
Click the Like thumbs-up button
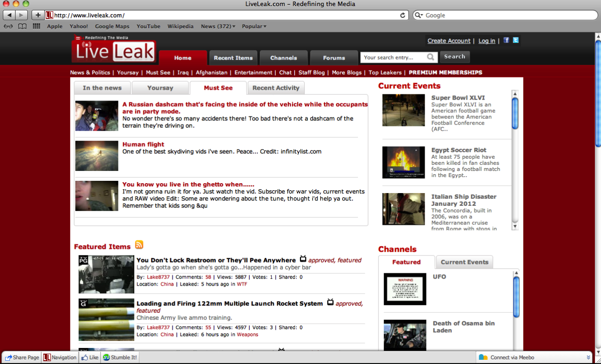point(89,357)
